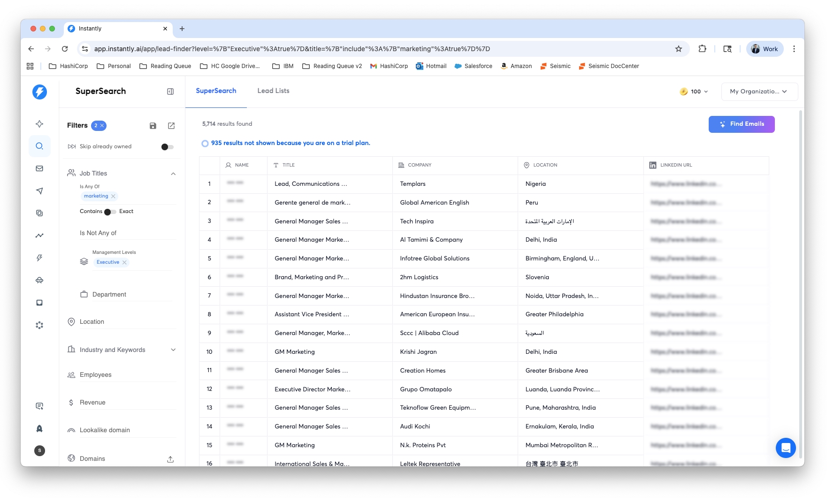
Task: Click the Instantly lightning logo
Action: click(x=39, y=92)
